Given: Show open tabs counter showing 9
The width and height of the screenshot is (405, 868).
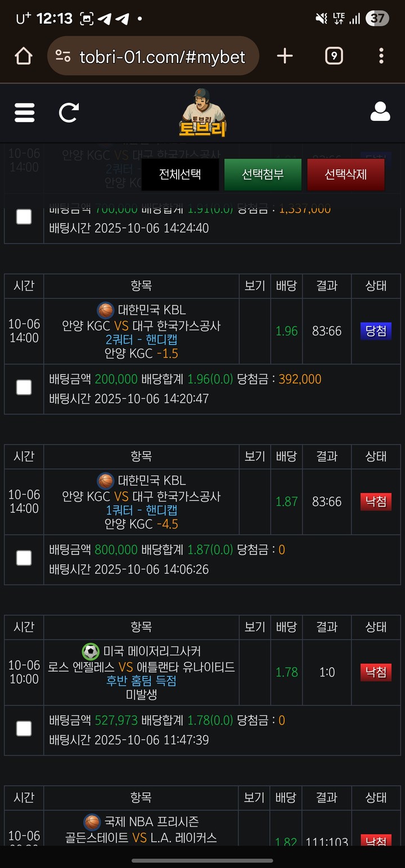Looking at the screenshot, I should [334, 56].
